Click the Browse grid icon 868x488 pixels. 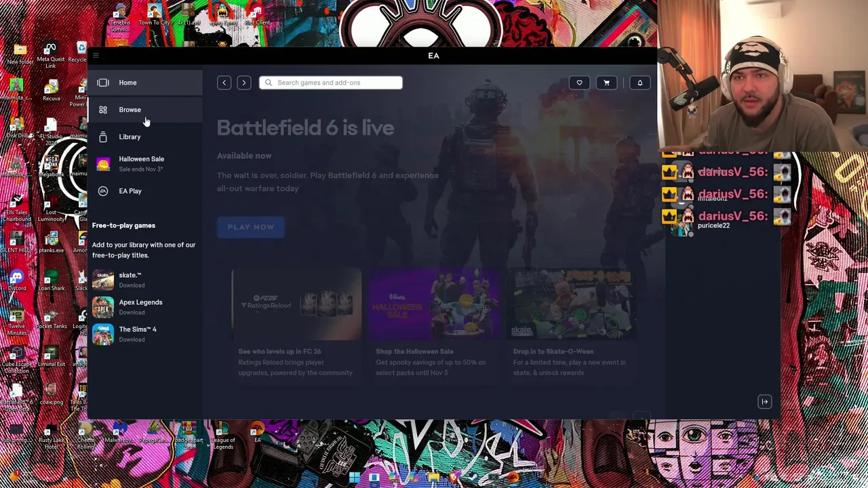(x=103, y=110)
